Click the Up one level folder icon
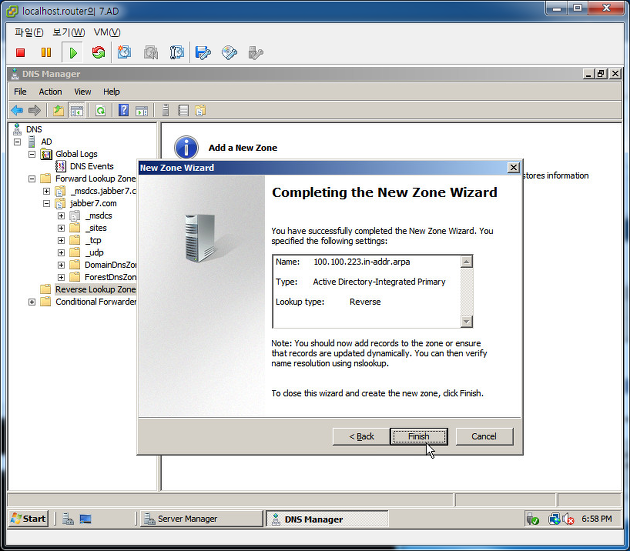 59,110
